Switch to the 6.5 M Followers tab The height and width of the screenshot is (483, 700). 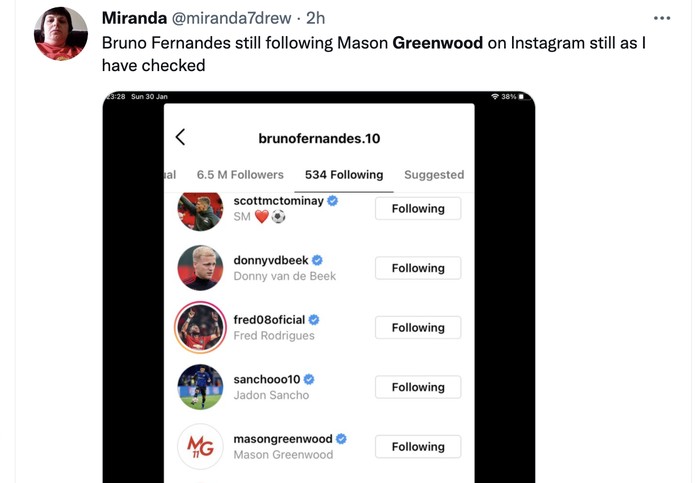pos(240,174)
